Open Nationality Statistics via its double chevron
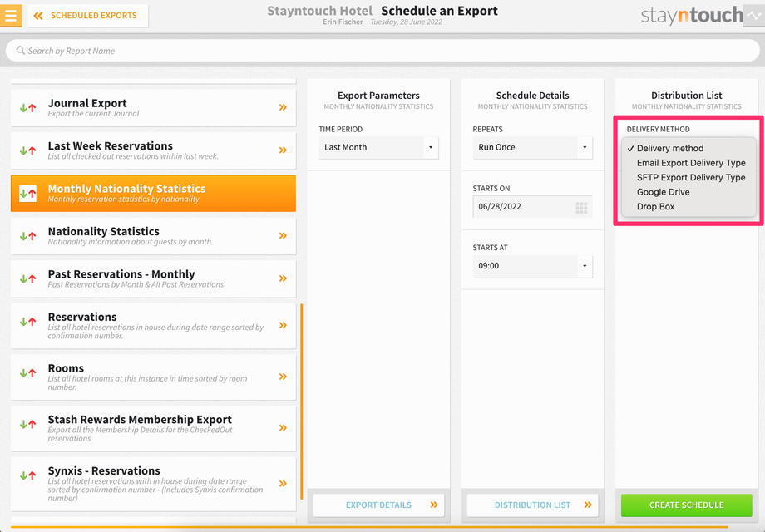Image resolution: width=765 pixels, height=532 pixels. coord(283,235)
